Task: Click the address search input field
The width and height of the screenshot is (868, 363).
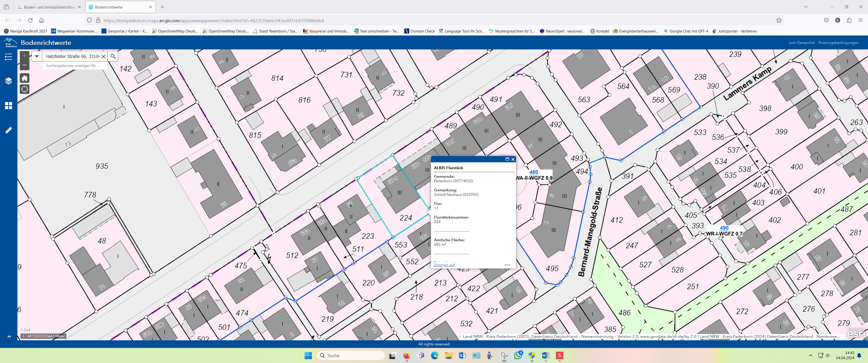Action: point(72,56)
